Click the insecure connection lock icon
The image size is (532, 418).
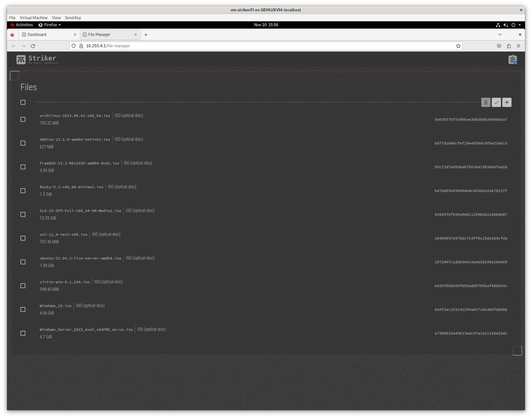point(81,46)
